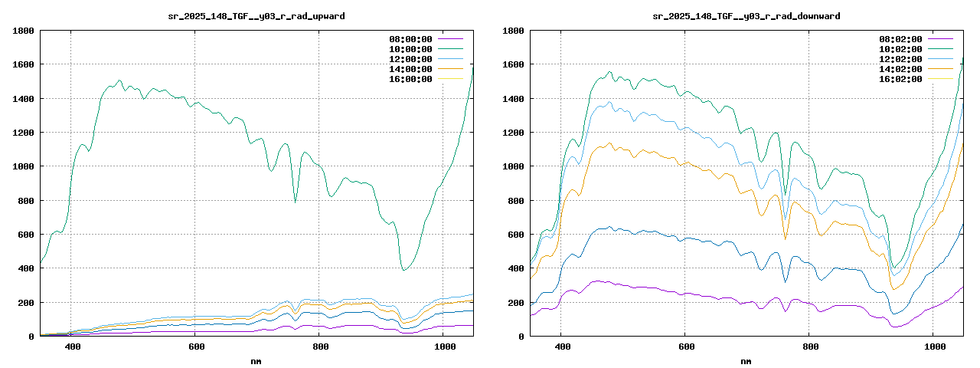Click the 1800 y-axis tick of downward plot
980x368 pixels.
tap(513, 31)
